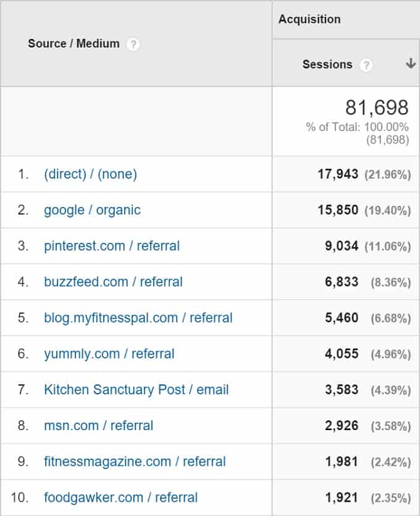Open buzzfeed.com / referral details
This screenshot has width=420, height=516.
coord(113,282)
